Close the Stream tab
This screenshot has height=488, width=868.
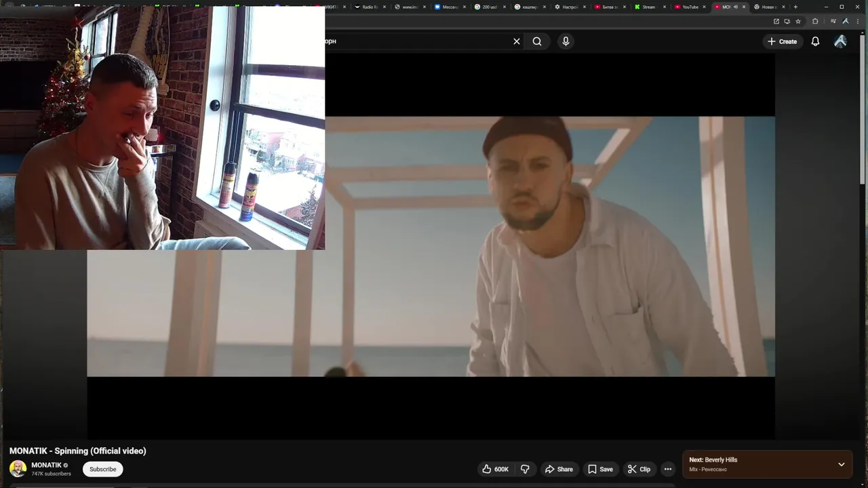665,7
